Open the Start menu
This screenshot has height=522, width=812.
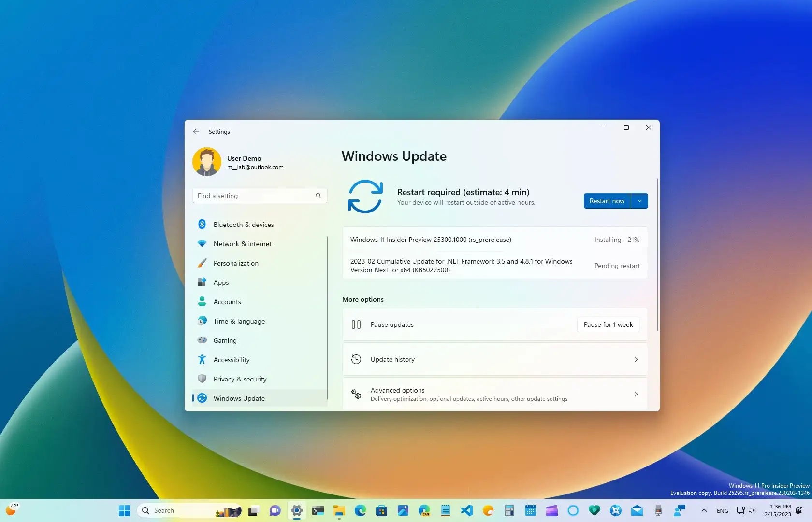click(124, 510)
